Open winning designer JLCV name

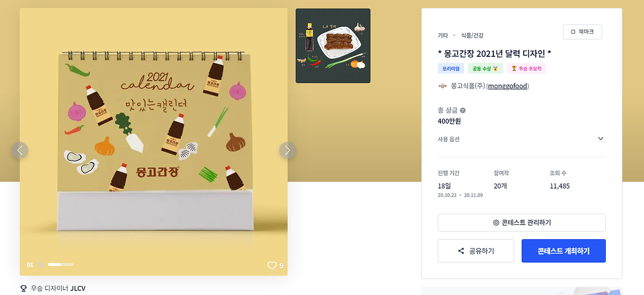pyautogui.click(x=77, y=288)
